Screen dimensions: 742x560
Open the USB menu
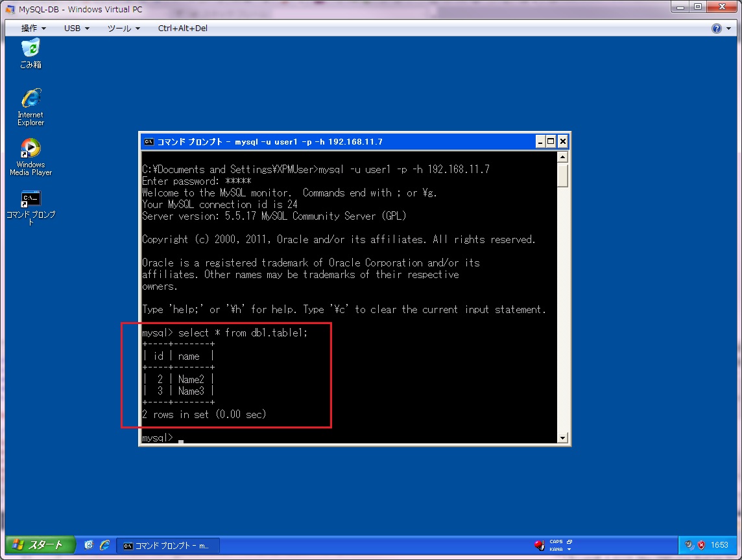coord(77,29)
